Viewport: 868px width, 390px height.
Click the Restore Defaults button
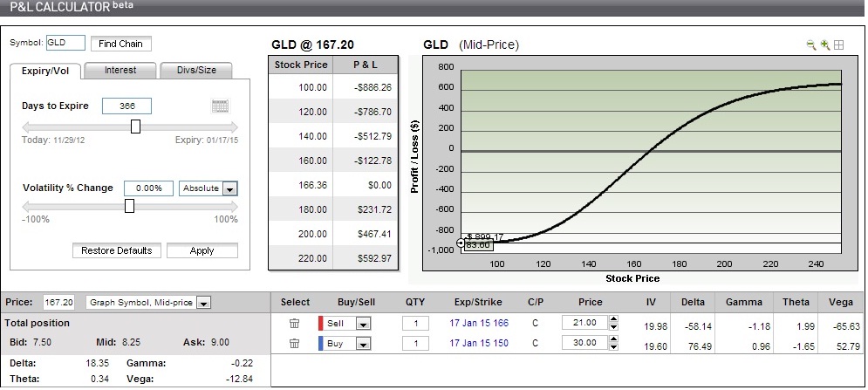click(116, 250)
